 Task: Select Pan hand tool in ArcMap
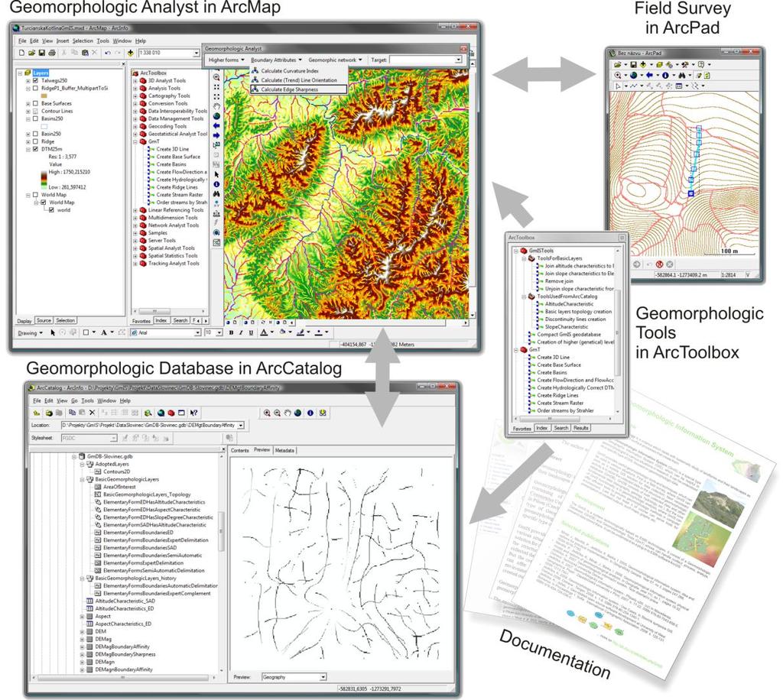216,106
